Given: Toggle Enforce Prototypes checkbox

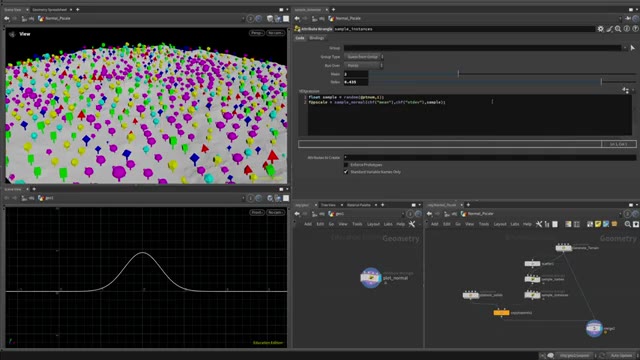Looking at the screenshot, I should tap(346, 165).
